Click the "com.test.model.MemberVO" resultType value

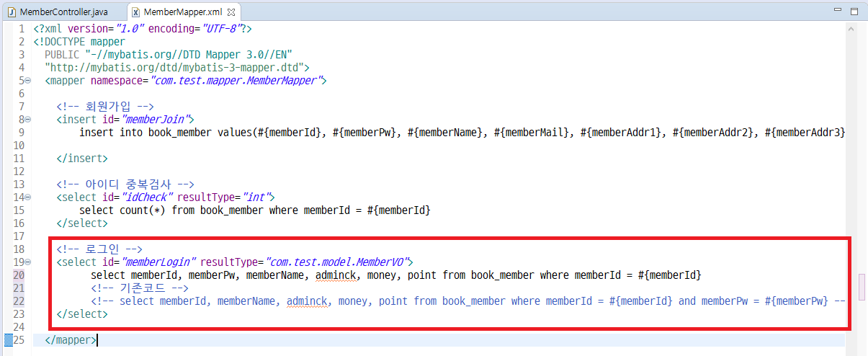point(337,262)
